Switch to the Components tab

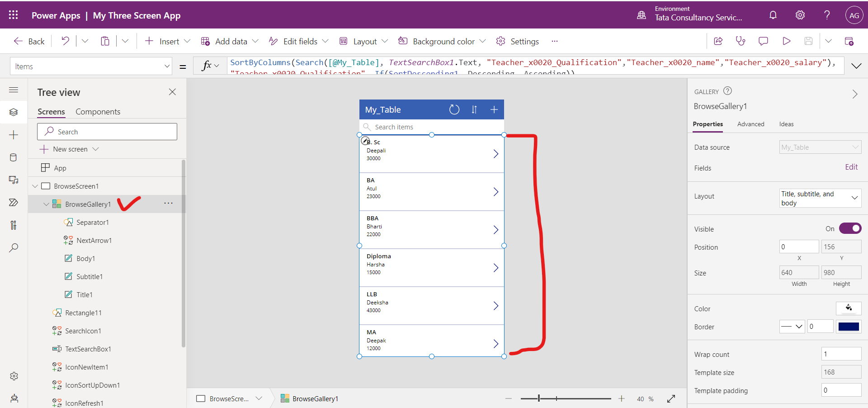(98, 112)
